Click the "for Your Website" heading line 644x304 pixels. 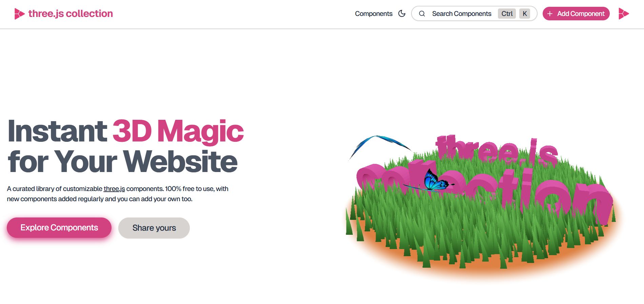(122, 161)
